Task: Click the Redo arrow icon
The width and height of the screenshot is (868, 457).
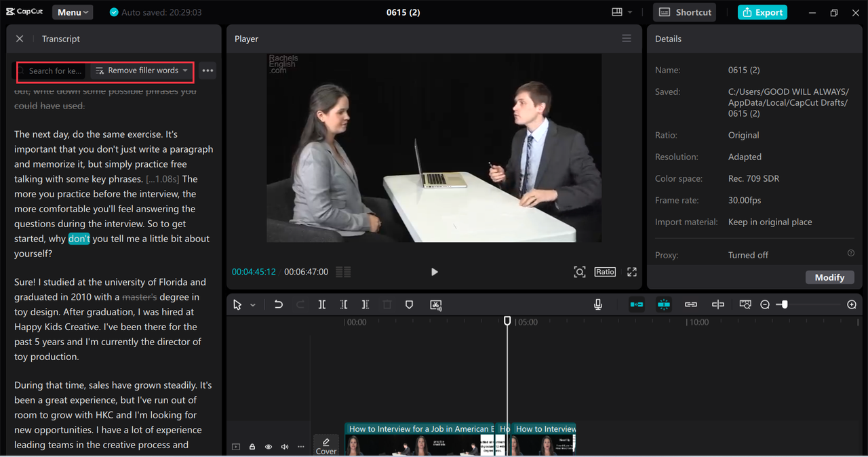Action: click(x=300, y=305)
